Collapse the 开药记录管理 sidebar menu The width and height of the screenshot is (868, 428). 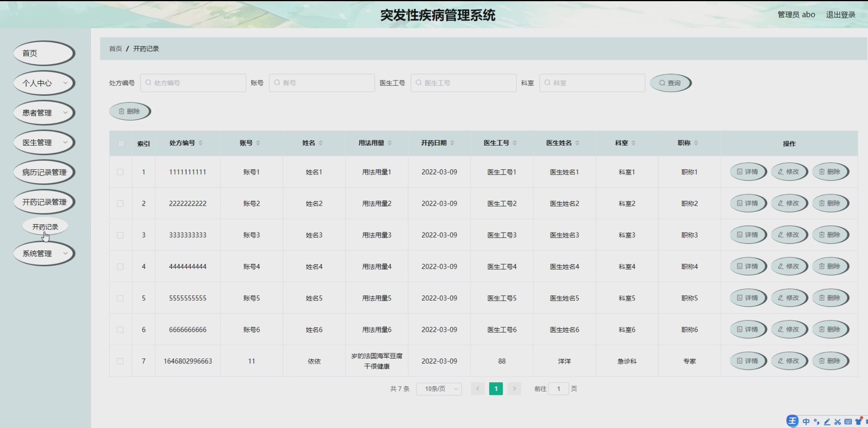pyautogui.click(x=44, y=202)
